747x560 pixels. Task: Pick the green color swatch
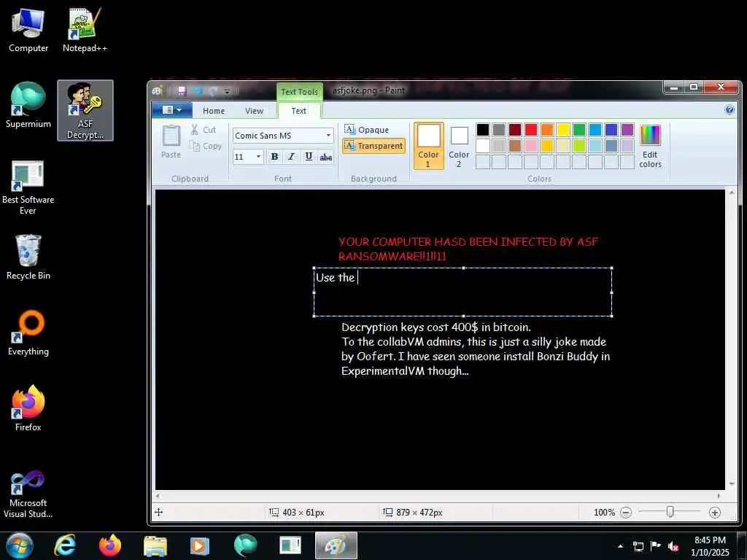click(578, 130)
